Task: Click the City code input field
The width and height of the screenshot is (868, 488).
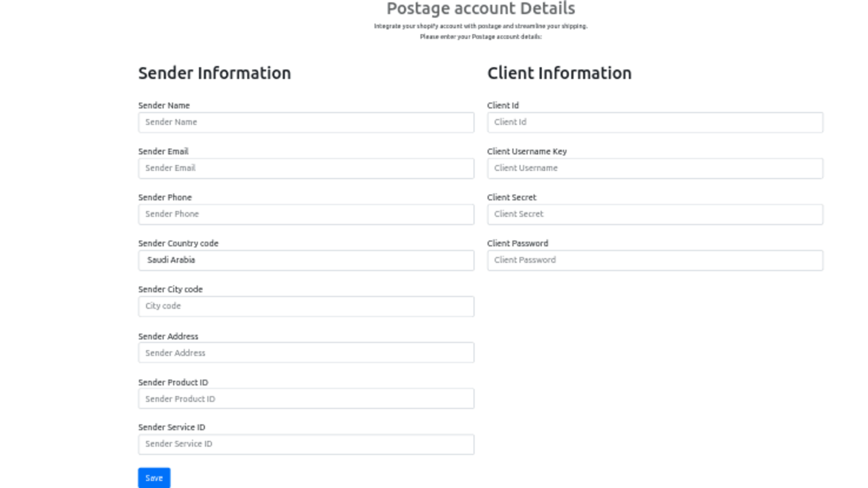Action: 306,306
